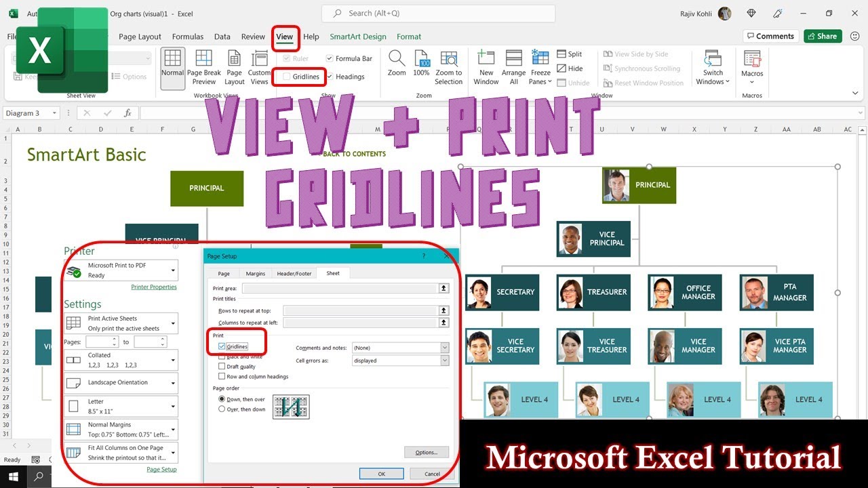Expand Macros menu
This screenshot has height=488, width=868.
(752, 83)
